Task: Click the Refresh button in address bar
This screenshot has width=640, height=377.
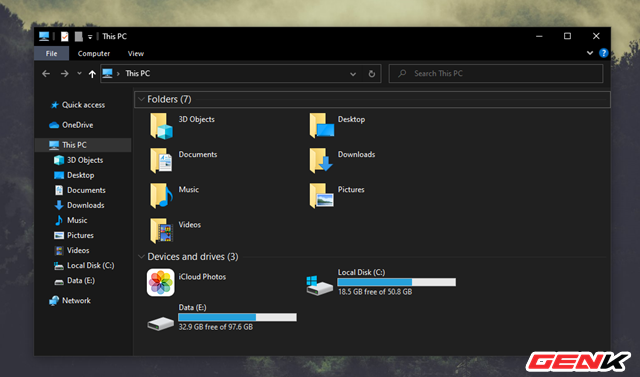Action: pos(371,74)
